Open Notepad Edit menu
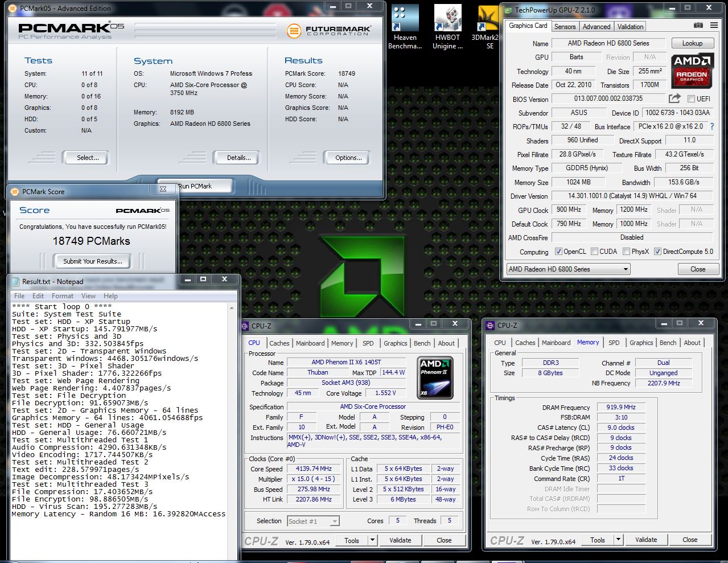The image size is (728, 563). click(x=38, y=296)
